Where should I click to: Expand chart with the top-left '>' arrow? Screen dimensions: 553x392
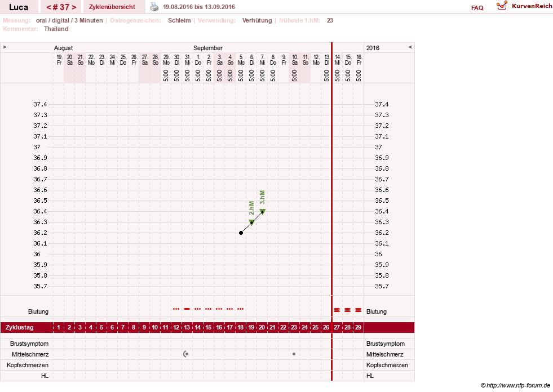click(5, 47)
